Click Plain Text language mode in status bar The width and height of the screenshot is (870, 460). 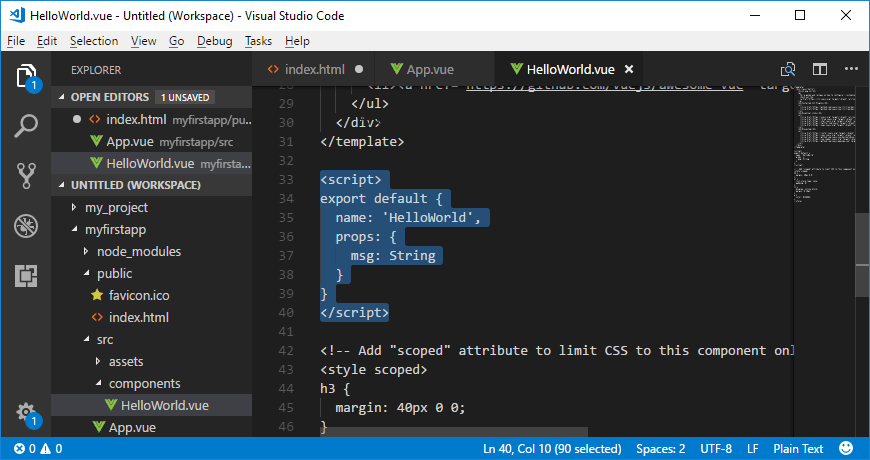[799, 449]
